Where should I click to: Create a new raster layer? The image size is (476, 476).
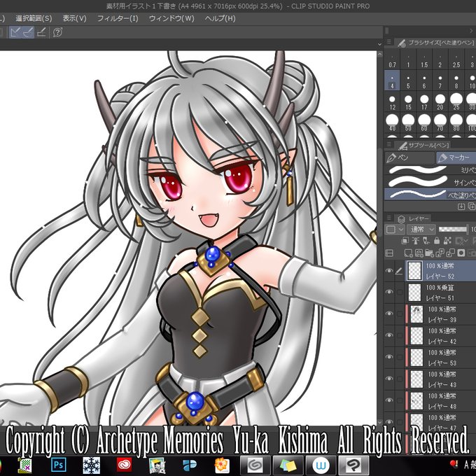408,253
